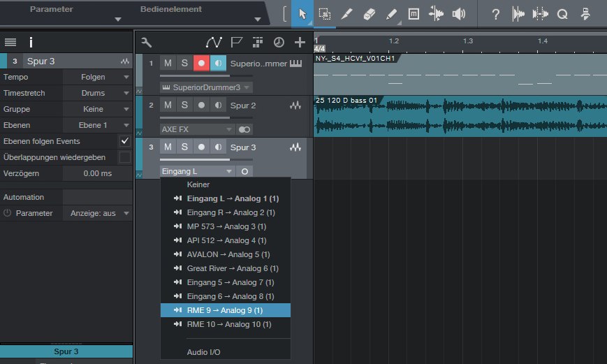Select API 512 → Analog 4 input
607x364 pixels.
[x=226, y=240]
